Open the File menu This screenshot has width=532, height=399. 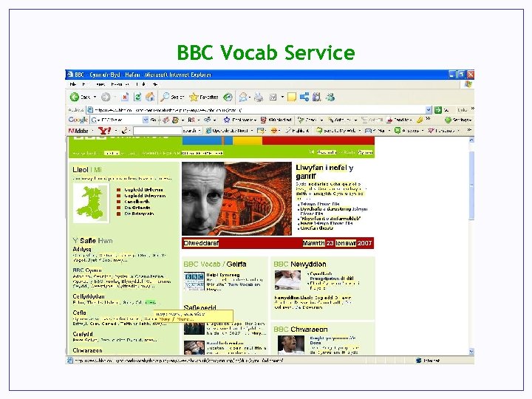click(x=73, y=84)
